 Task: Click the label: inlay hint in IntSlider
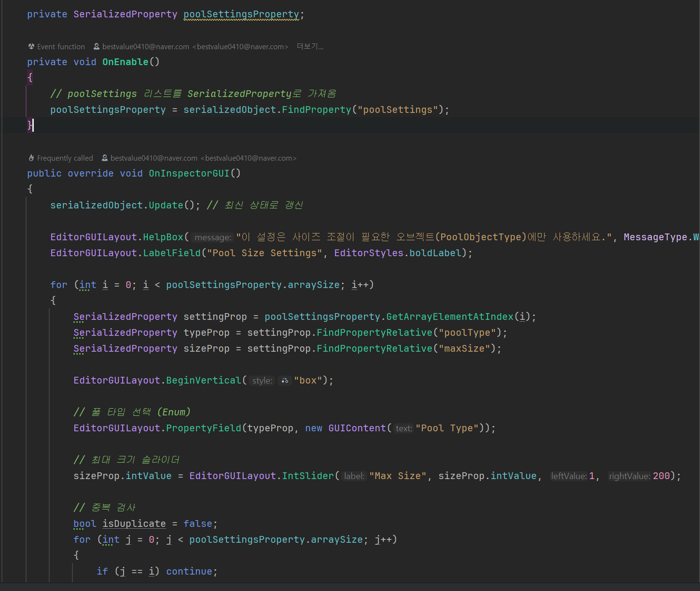point(354,476)
